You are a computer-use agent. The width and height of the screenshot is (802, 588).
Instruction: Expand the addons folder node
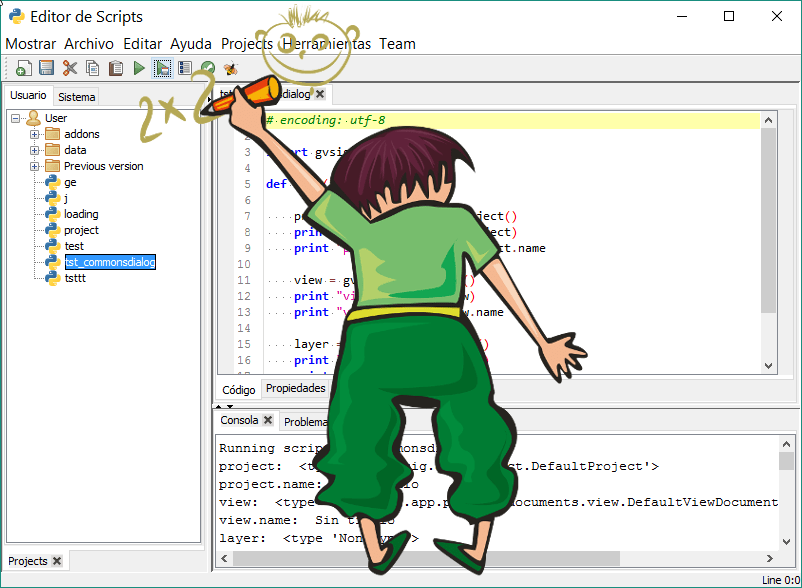[x=35, y=134]
